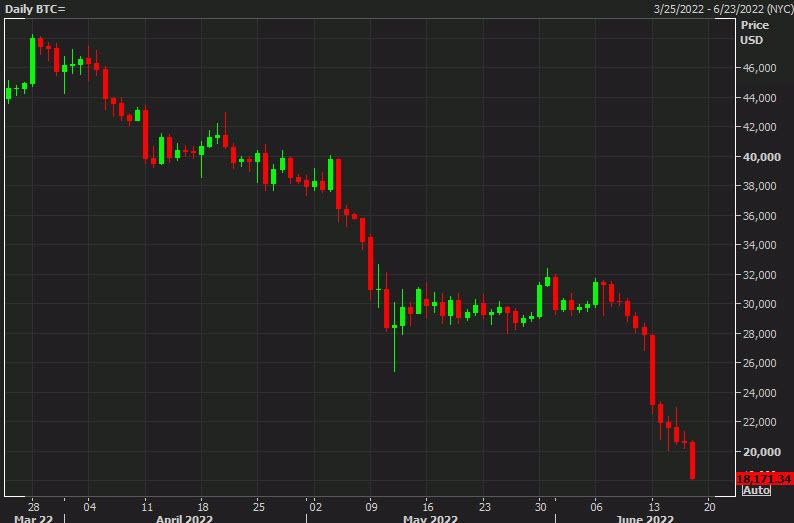Click the May 2022 month label

click(430, 519)
